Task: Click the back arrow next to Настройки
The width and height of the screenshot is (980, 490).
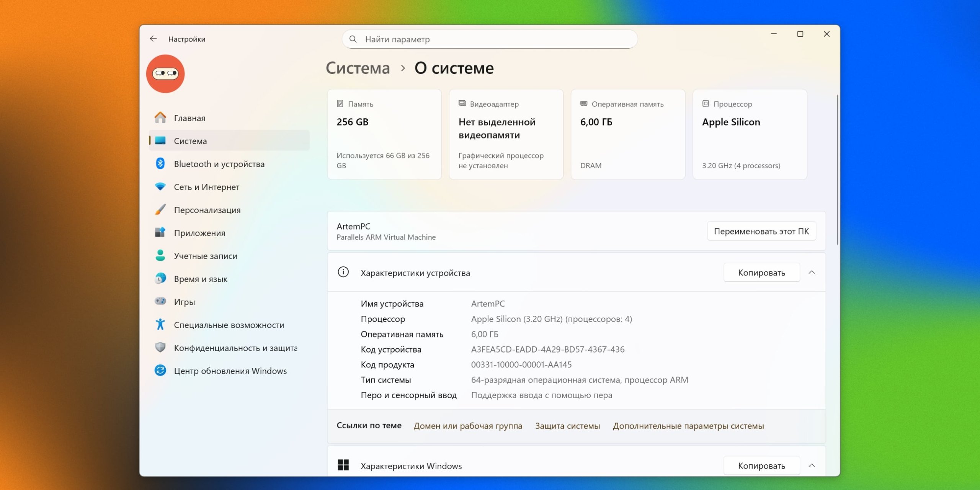Action: tap(154, 39)
